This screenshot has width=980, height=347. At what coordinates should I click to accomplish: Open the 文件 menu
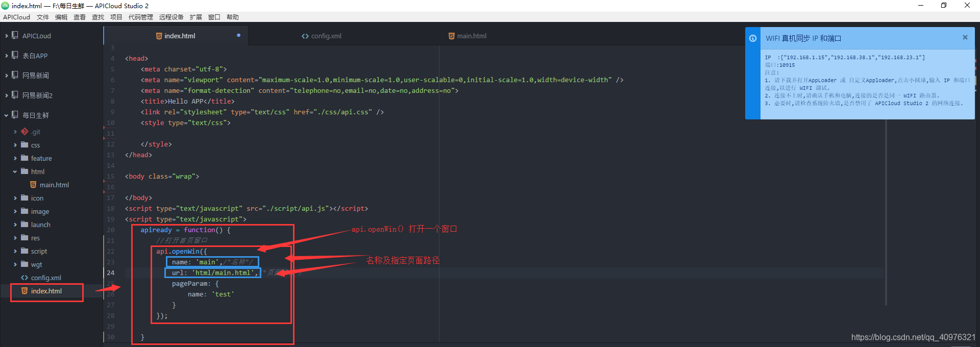click(43, 17)
